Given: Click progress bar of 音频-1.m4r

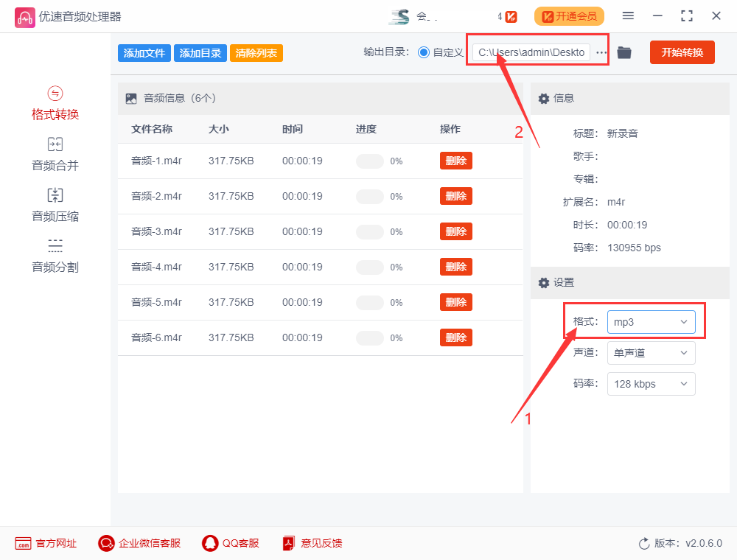Looking at the screenshot, I should click(x=370, y=161).
